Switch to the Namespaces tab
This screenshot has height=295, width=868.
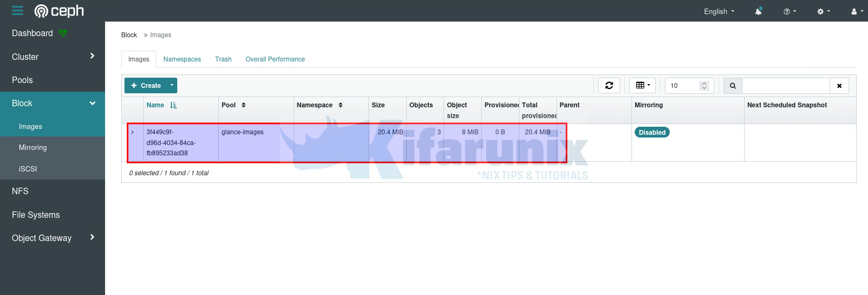[x=182, y=59]
